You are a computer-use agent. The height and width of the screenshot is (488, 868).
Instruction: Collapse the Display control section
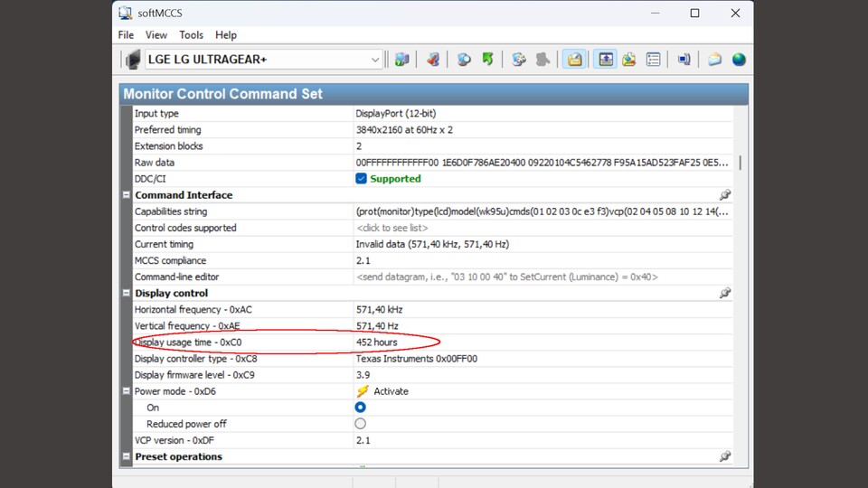(127, 293)
